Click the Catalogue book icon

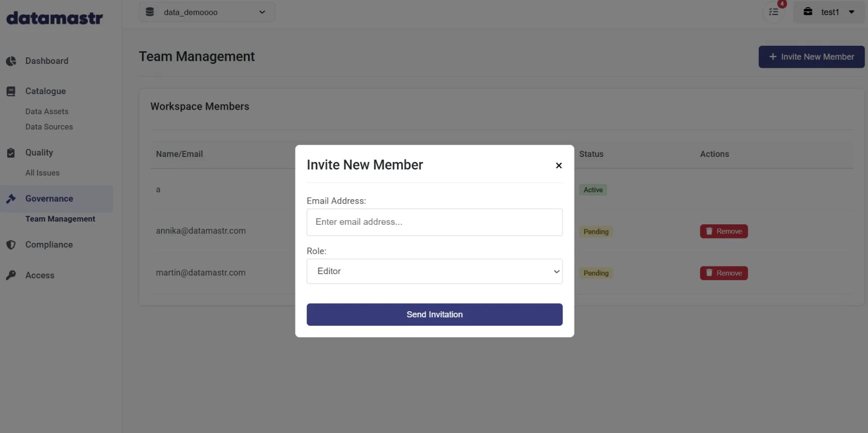point(11,91)
